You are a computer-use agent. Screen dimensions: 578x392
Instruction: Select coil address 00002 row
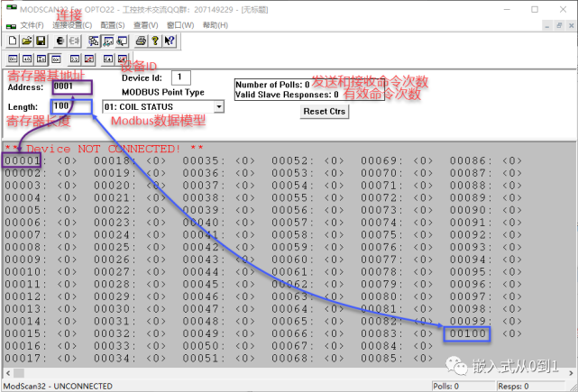point(41,173)
